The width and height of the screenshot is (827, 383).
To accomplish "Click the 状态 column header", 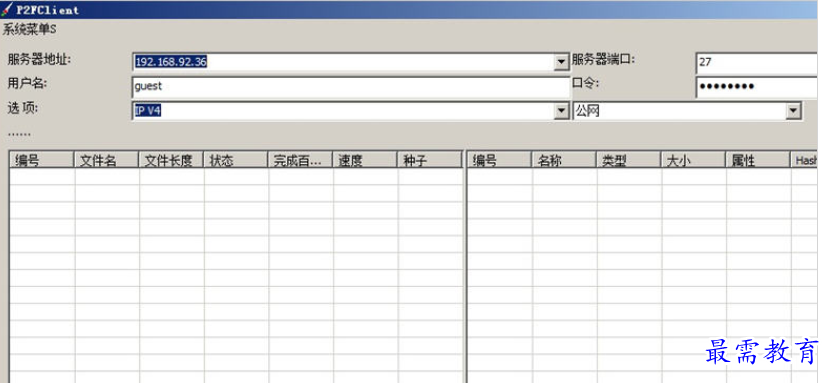I will click(x=236, y=160).
